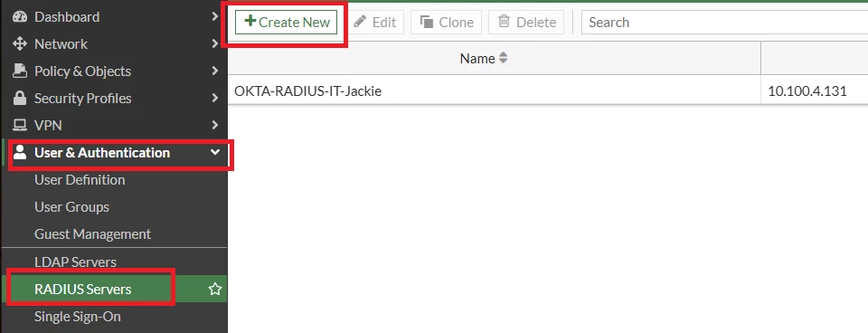Click the VPN laptop icon
Image resolution: width=868 pixels, height=333 pixels.
20,125
